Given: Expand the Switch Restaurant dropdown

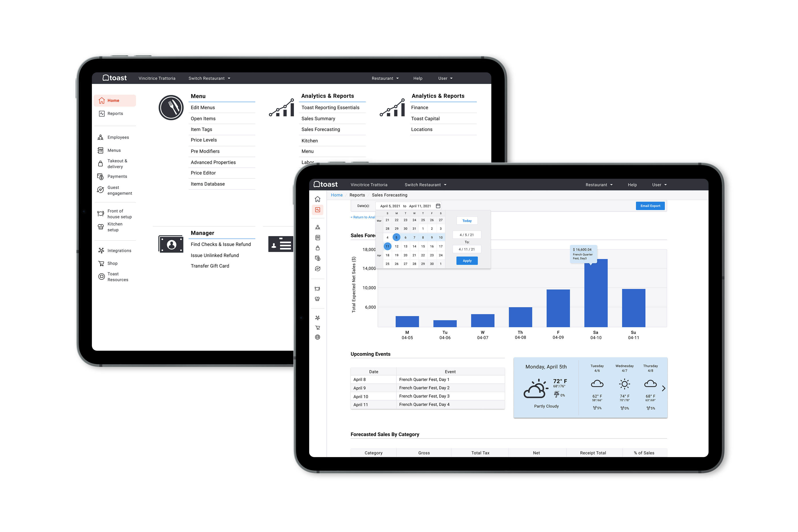Looking at the screenshot, I should [x=215, y=78].
